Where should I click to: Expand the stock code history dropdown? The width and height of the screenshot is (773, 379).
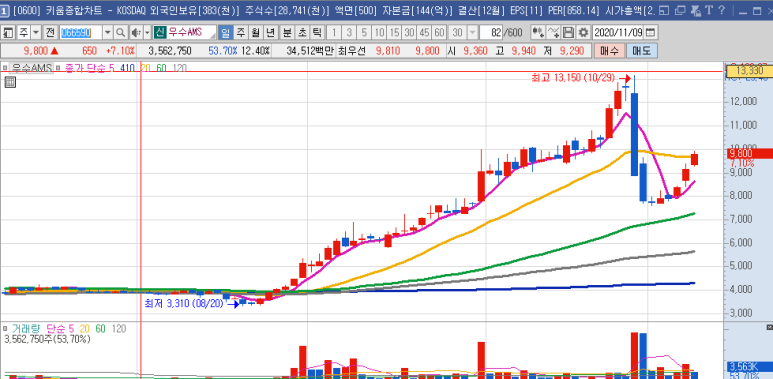(x=108, y=33)
